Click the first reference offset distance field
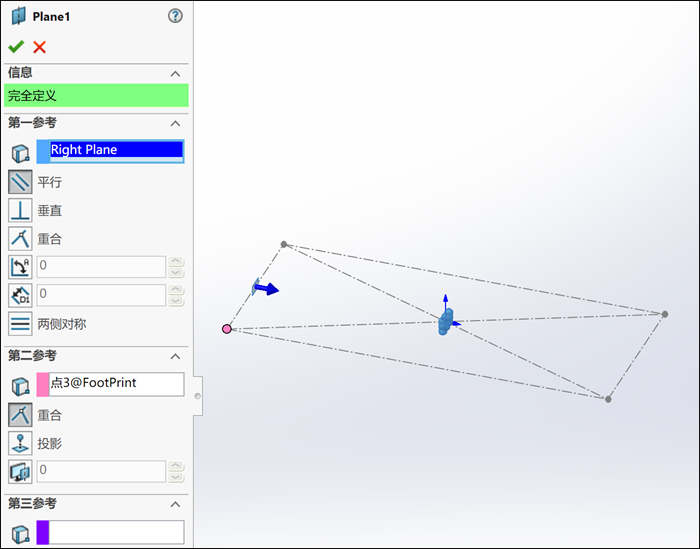 pyautogui.click(x=101, y=295)
